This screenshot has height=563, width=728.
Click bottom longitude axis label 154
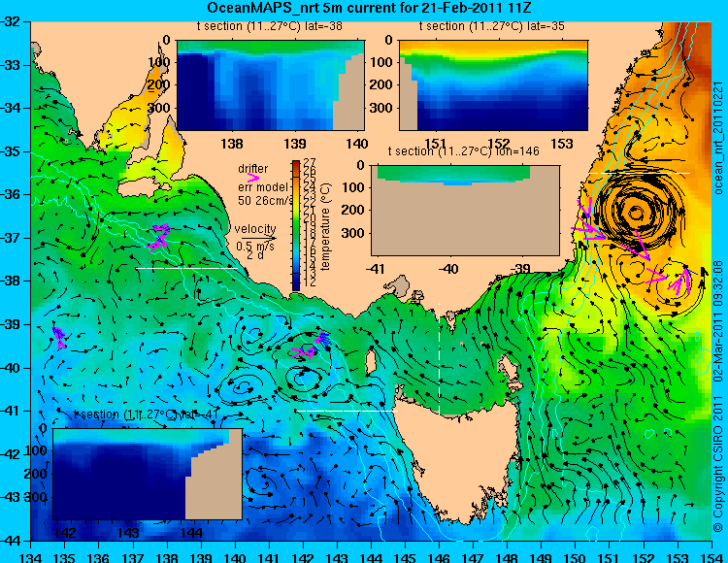click(711, 557)
